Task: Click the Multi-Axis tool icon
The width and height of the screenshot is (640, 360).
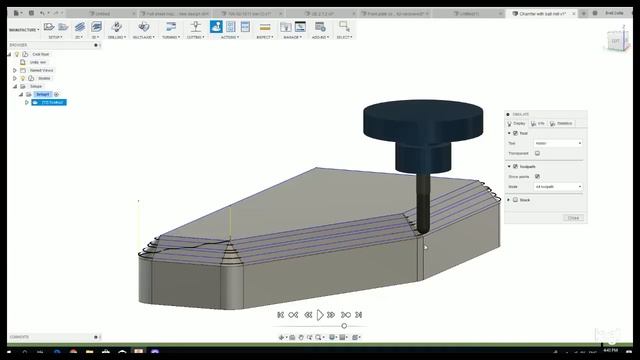Action: [x=143, y=27]
